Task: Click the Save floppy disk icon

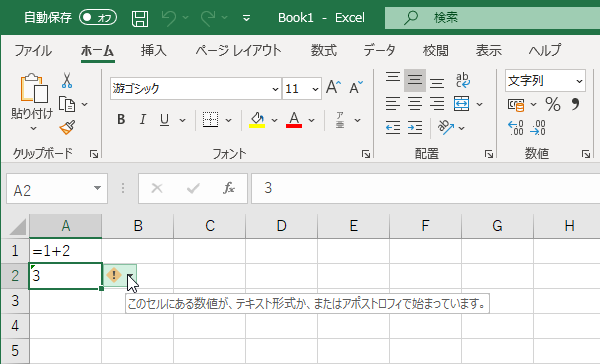Action: [x=140, y=18]
